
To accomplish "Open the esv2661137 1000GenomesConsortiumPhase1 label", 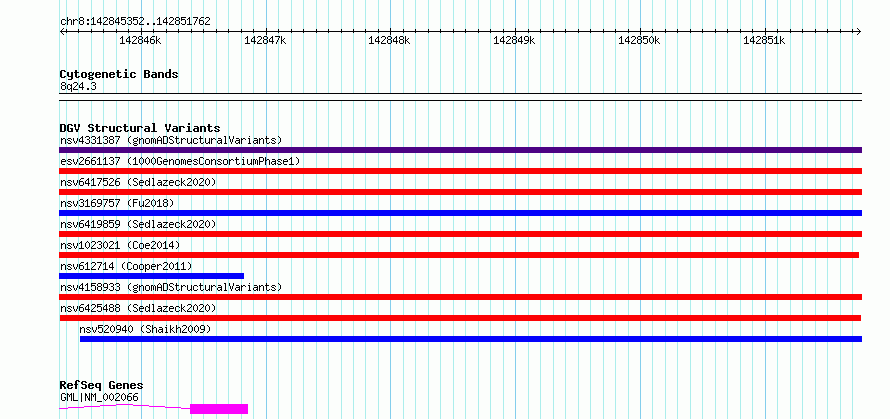I will [x=180, y=161].
